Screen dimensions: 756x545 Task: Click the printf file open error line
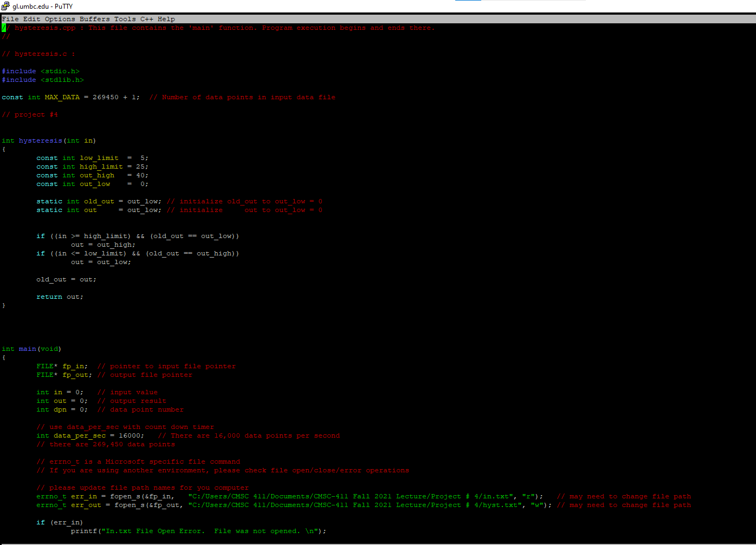163,530
